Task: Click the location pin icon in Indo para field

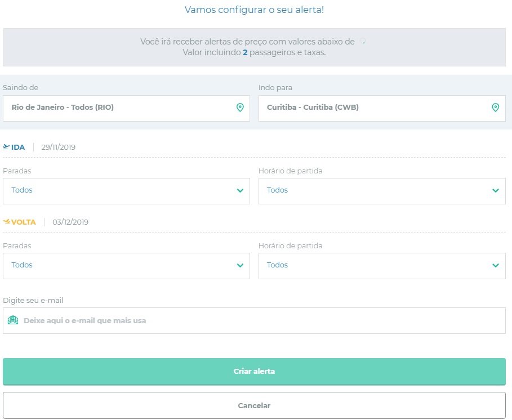Action: [495, 108]
